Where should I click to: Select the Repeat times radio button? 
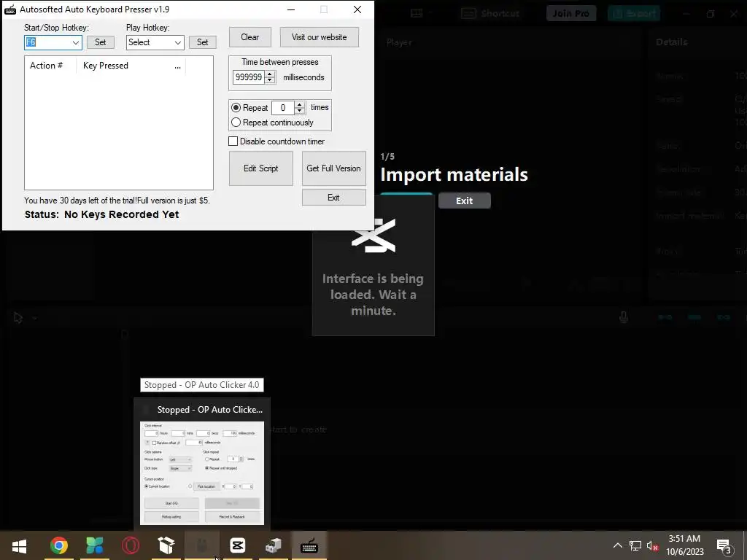click(x=236, y=108)
